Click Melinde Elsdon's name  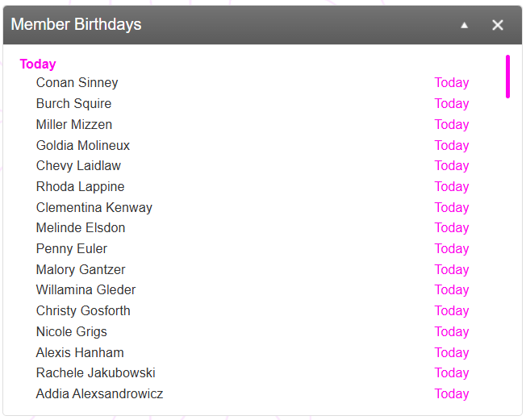tap(81, 228)
